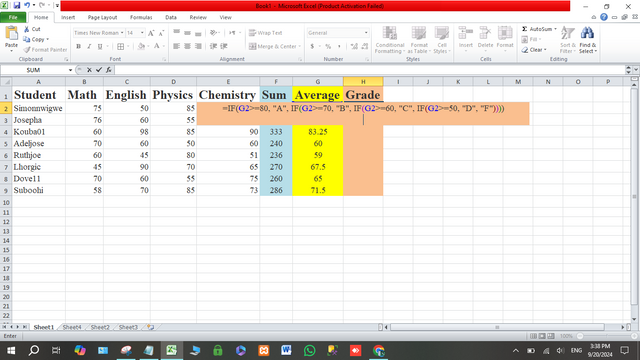
Task: Click column H header
Action: point(363,82)
